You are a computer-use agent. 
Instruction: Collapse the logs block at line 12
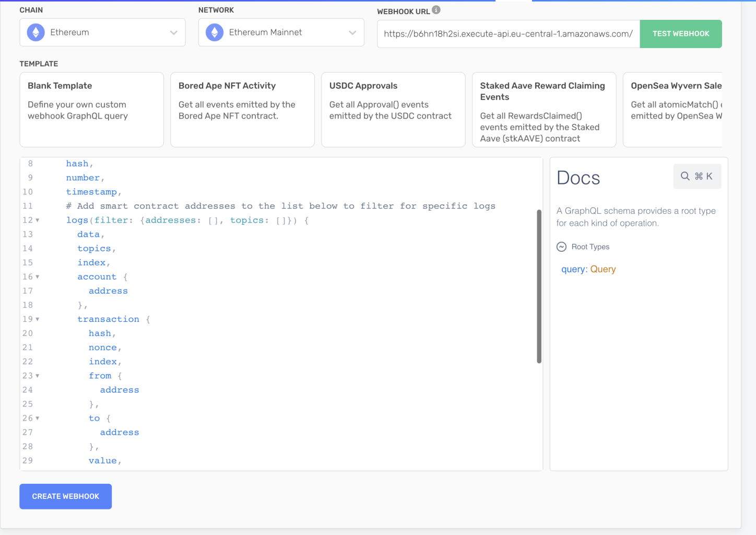click(38, 220)
